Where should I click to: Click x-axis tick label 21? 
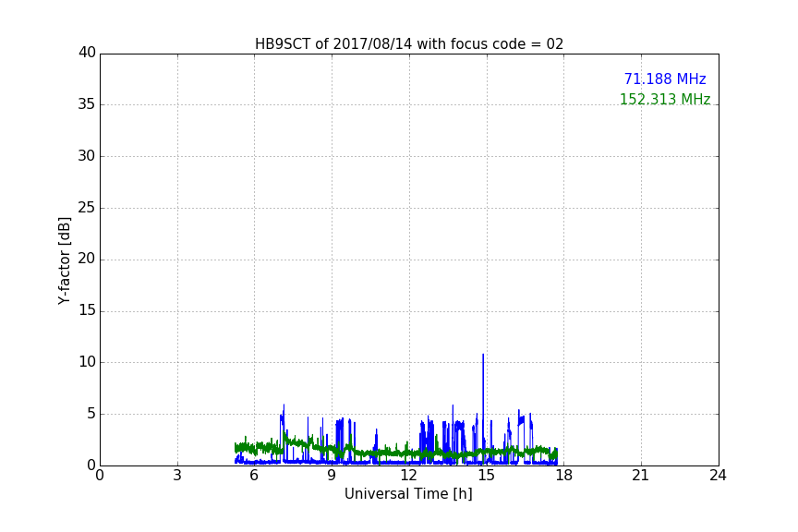(x=641, y=476)
